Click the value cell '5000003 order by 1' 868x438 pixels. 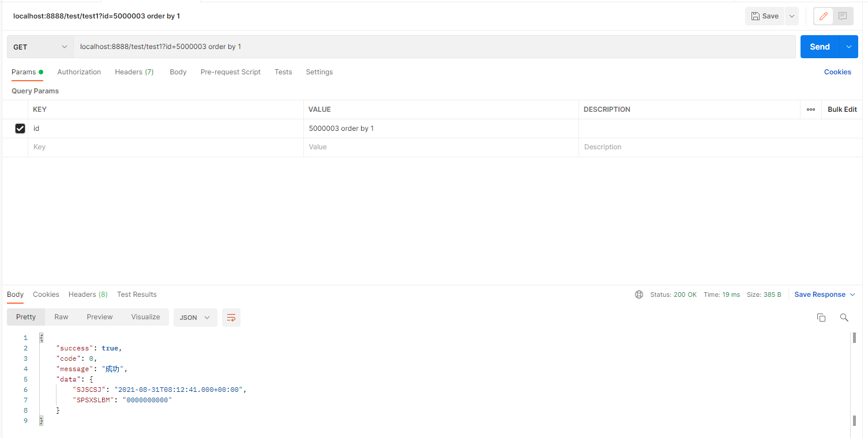(441, 129)
